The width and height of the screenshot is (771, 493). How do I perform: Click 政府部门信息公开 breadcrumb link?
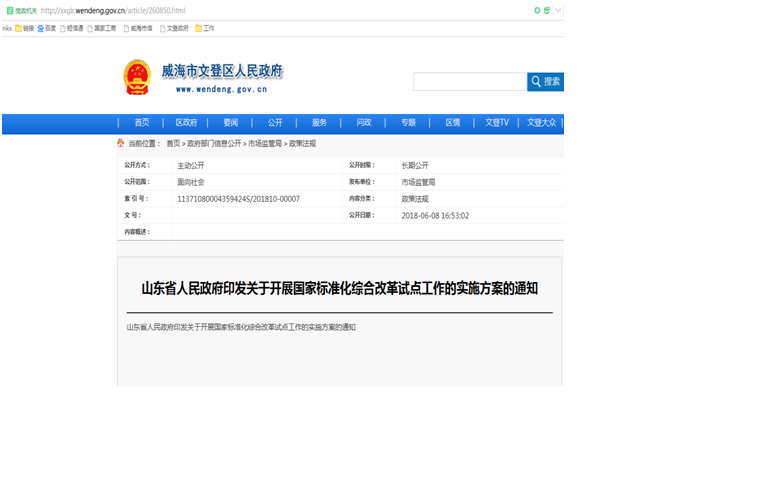[214, 144]
